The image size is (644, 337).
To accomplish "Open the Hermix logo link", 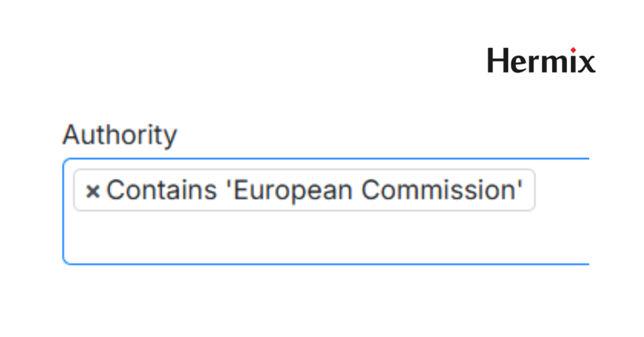I will click(541, 61).
